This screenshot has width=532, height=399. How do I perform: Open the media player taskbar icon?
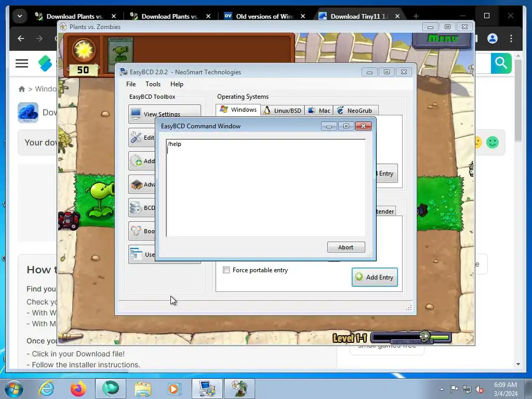coord(175,389)
